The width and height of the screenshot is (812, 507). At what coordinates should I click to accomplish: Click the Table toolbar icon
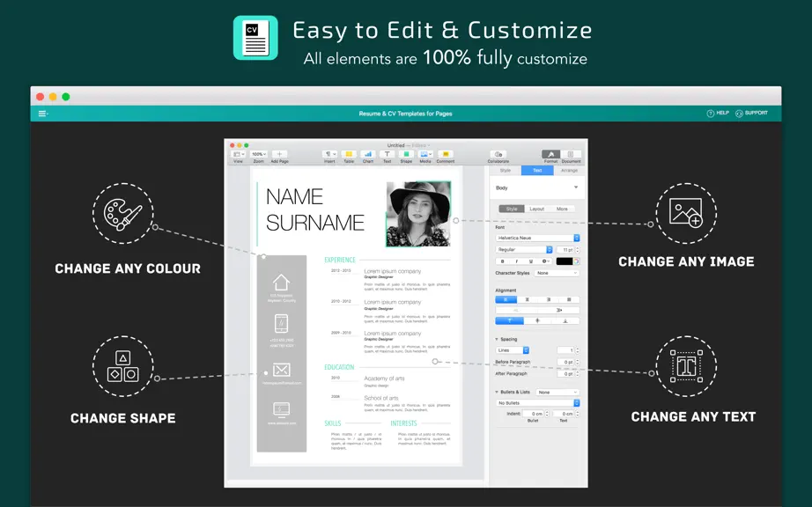tap(349, 154)
